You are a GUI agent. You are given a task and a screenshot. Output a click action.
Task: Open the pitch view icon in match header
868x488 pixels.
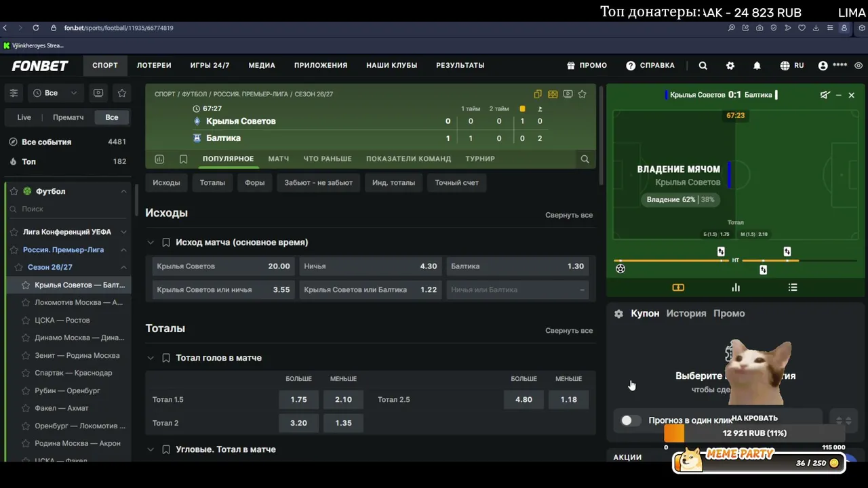tap(553, 94)
